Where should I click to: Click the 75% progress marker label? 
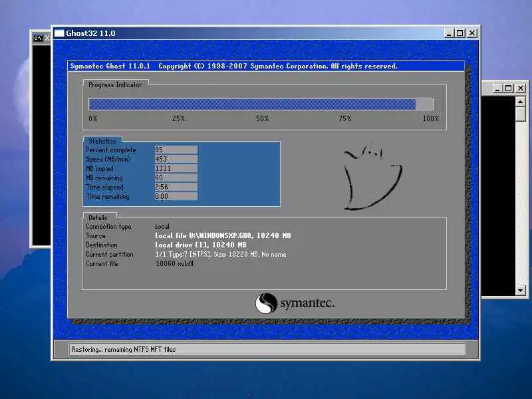coord(344,118)
